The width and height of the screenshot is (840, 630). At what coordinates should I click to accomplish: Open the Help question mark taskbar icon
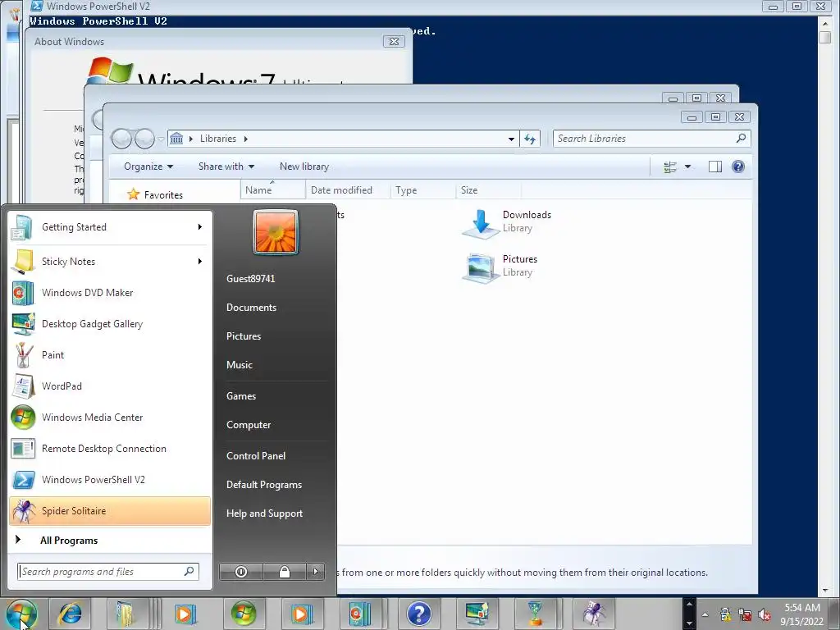(x=419, y=614)
